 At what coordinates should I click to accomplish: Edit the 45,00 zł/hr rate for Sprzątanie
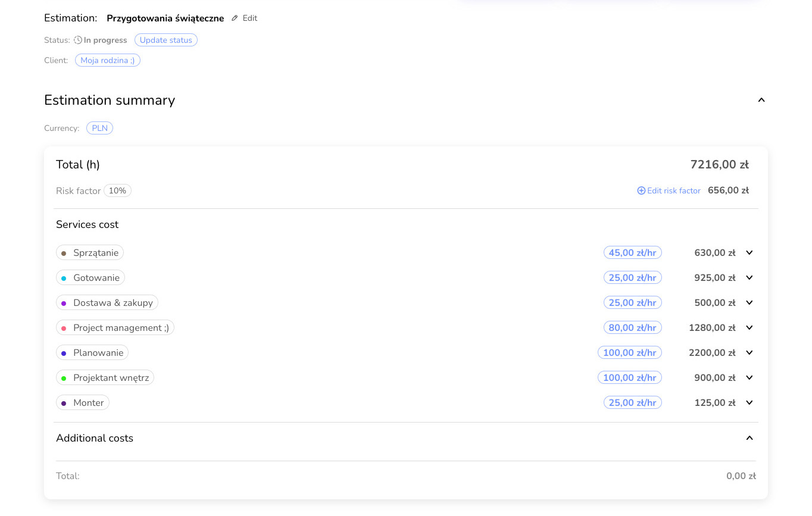click(x=632, y=253)
